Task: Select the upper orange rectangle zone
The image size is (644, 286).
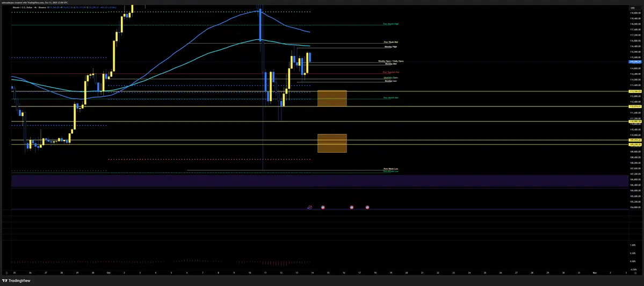Action: [x=332, y=98]
